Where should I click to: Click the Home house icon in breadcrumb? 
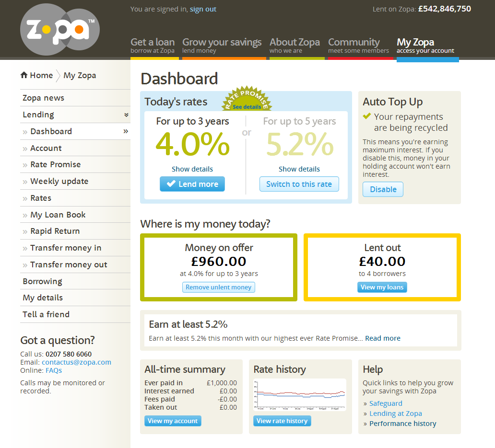(23, 75)
